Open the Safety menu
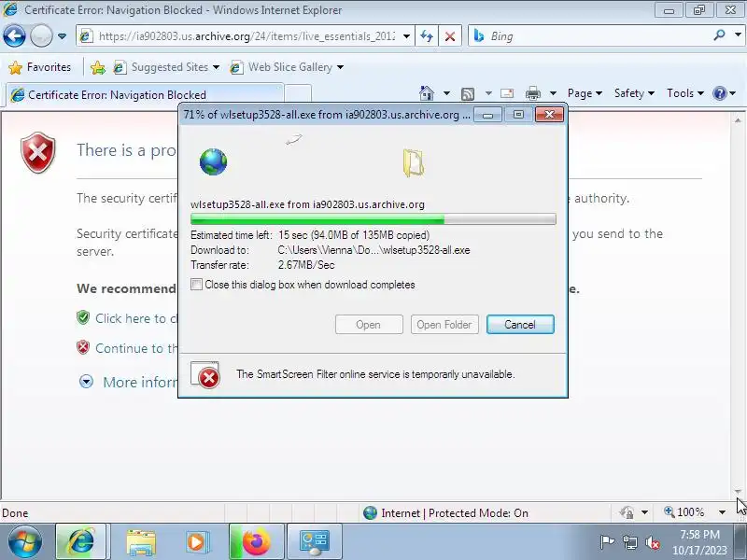Viewport: 747px width, 560px height. coord(634,93)
